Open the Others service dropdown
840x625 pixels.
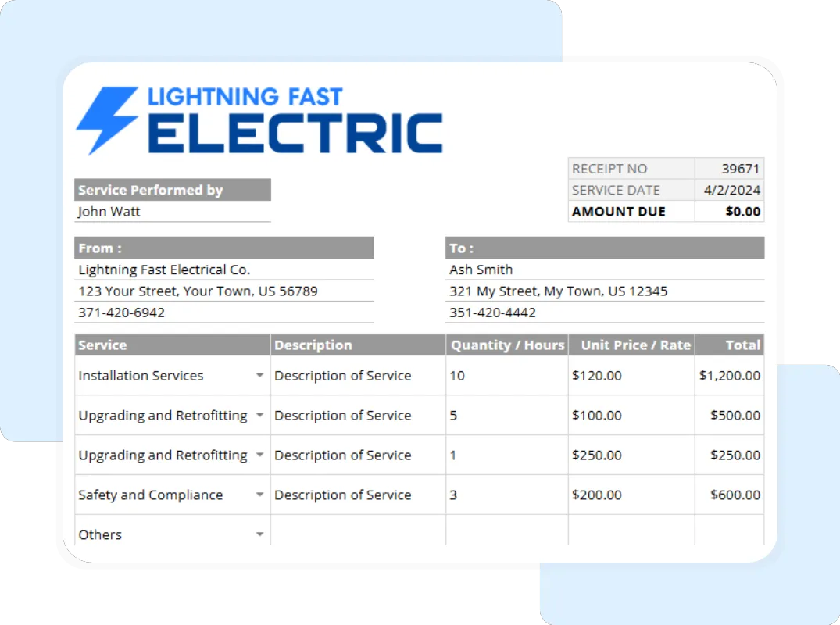[259, 534]
